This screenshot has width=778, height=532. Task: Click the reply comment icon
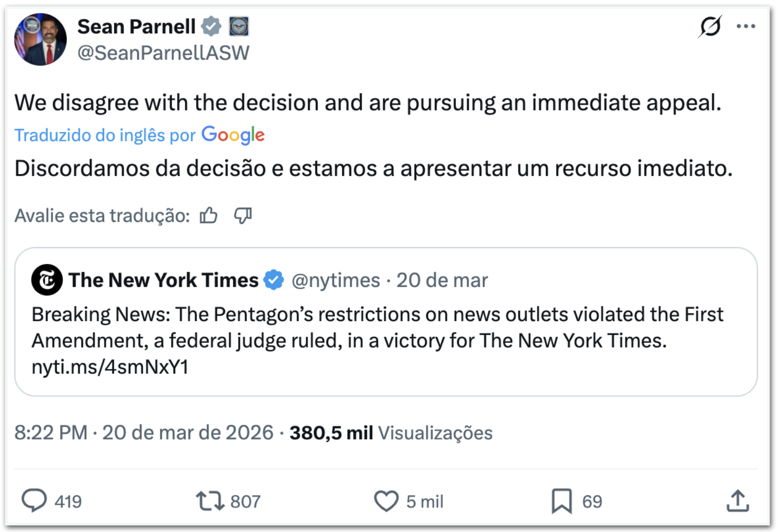point(34,500)
